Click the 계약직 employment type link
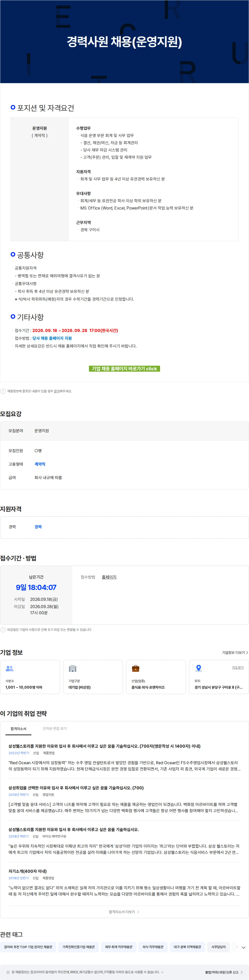249x980 pixels. [40, 464]
